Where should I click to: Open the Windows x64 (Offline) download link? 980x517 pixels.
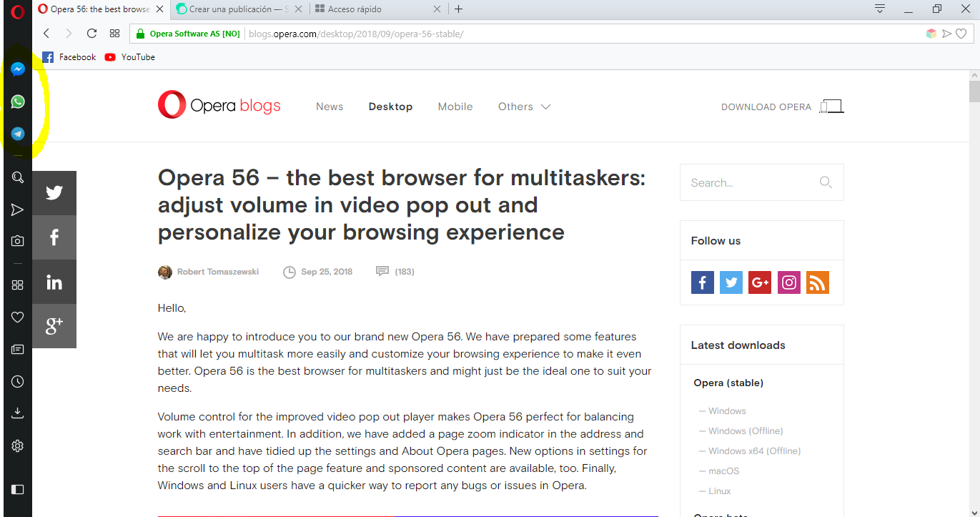pos(754,450)
